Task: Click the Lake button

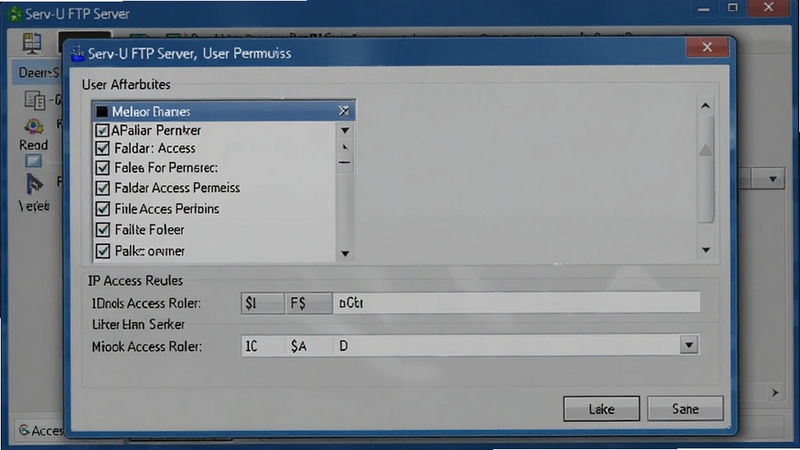Action: tap(602, 409)
